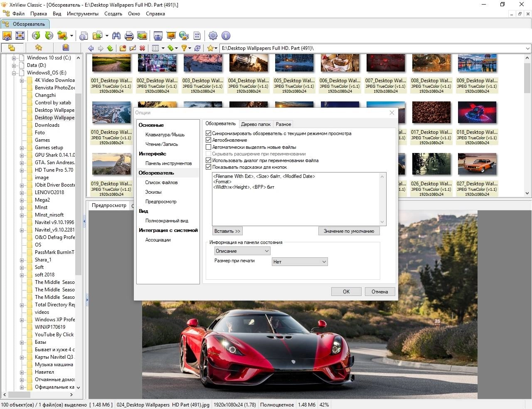Screen dimensions: 532x409
Task: Switch to the Categories book panel tab
Action: [66, 48]
